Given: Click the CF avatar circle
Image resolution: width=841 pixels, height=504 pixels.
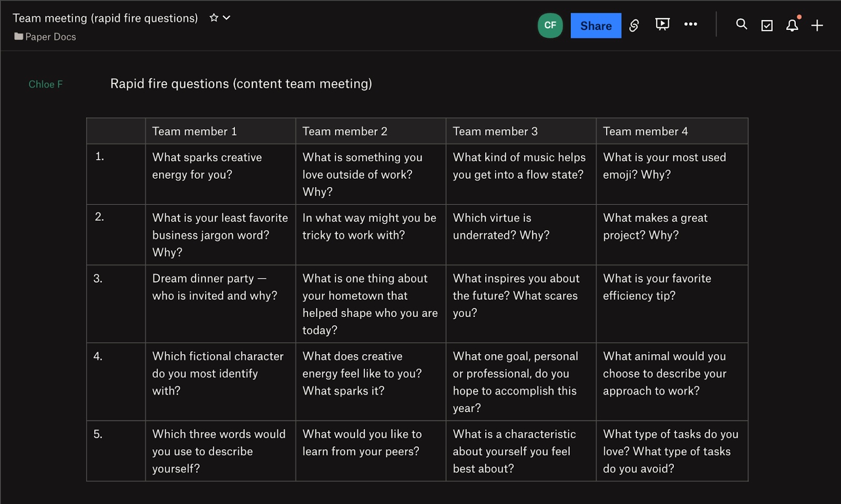Looking at the screenshot, I should point(550,25).
